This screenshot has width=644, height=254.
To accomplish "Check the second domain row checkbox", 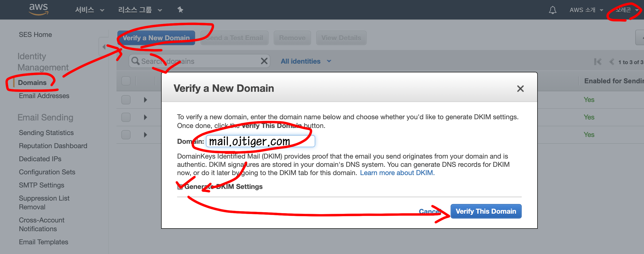I will click(x=126, y=117).
